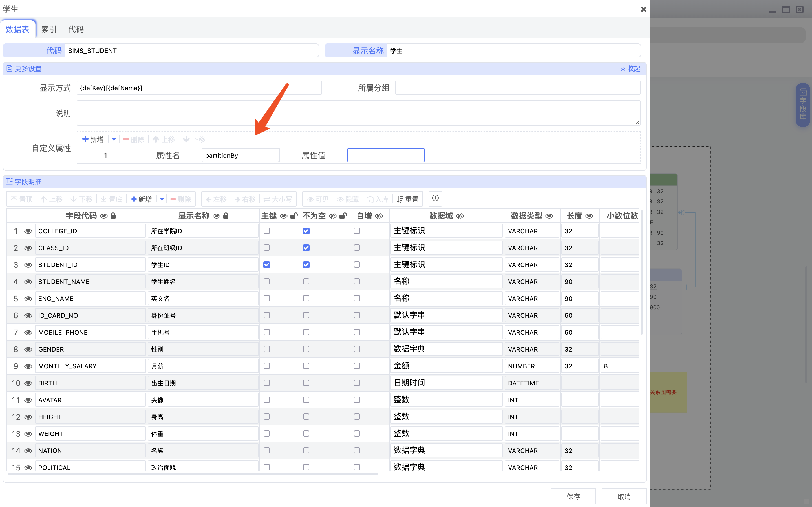Enable not-null checkbox for STUDENT_NAME
Screen dimensions: 812x507
click(306, 281)
